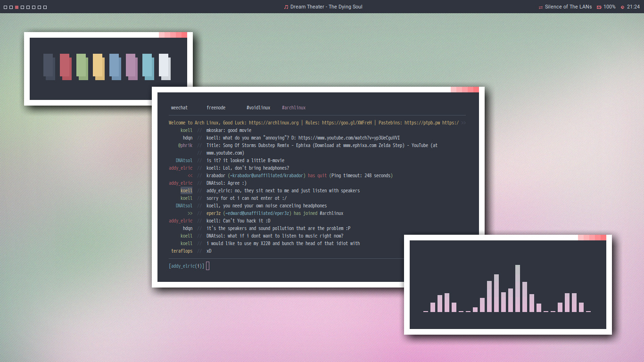Click the 21:24 clock time

click(633, 7)
